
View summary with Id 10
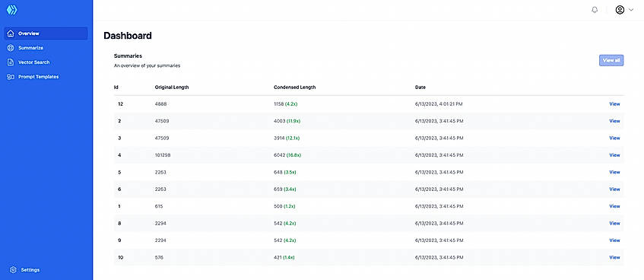pyautogui.click(x=614, y=257)
